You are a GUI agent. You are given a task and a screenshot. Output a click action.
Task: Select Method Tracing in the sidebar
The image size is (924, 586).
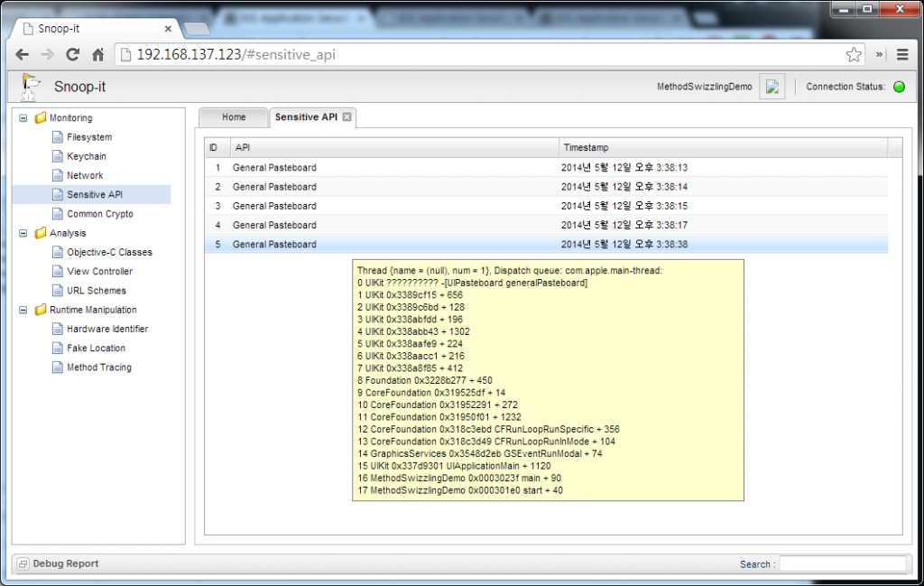(x=98, y=367)
